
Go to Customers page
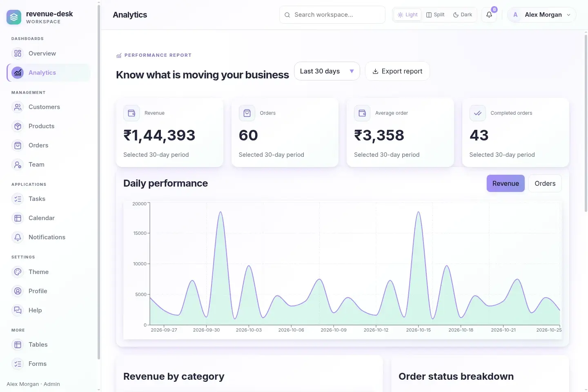[x=49, y=107]
